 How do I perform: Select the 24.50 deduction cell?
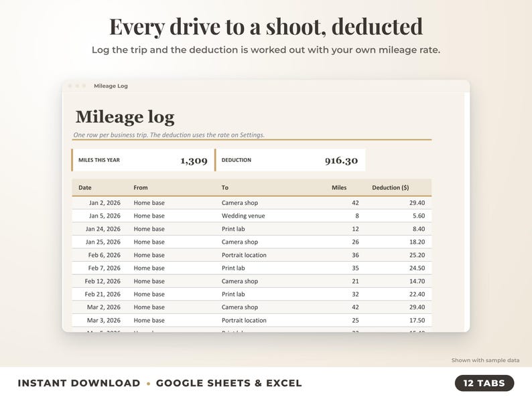[x=417, y=268]
